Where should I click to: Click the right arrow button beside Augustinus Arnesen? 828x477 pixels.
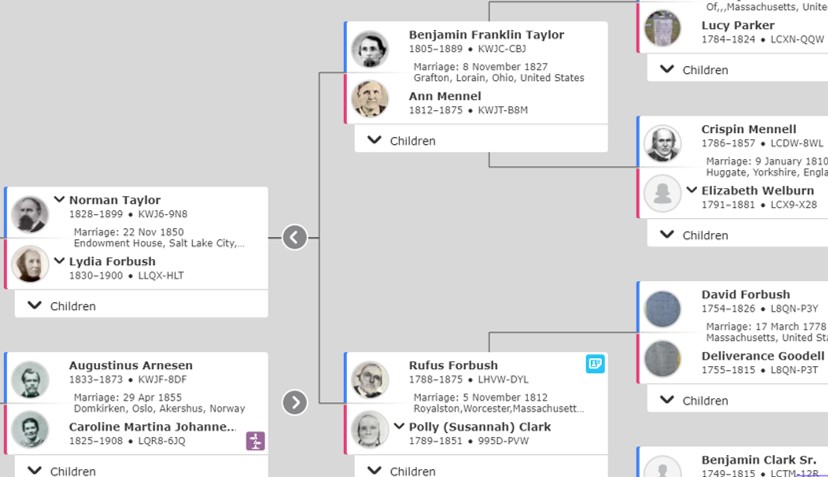click(x=295, y=403)
